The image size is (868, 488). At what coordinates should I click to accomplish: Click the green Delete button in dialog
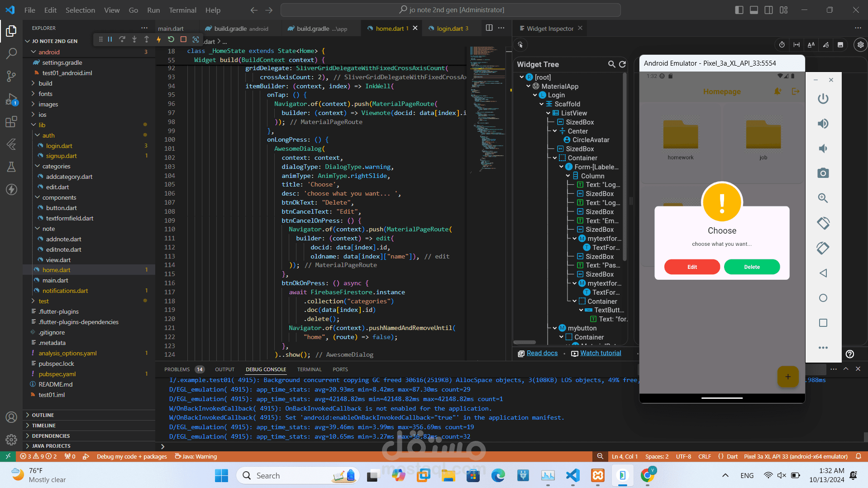752,267
